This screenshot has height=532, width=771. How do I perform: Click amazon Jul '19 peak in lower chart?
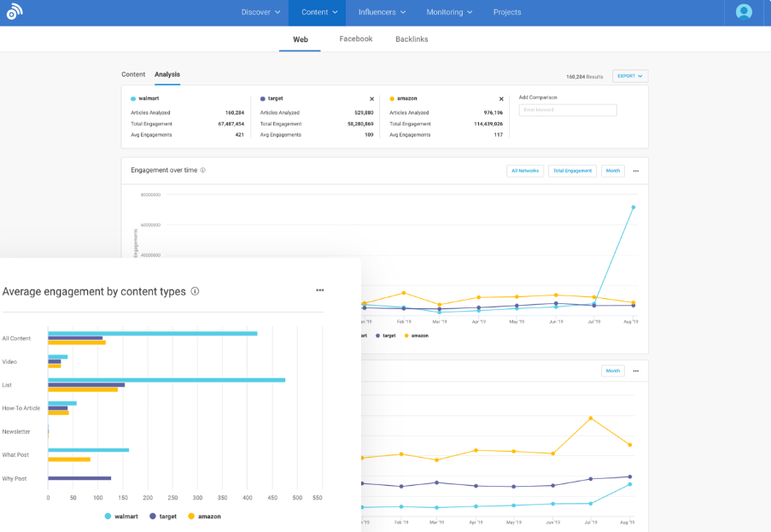click(591, 418)
